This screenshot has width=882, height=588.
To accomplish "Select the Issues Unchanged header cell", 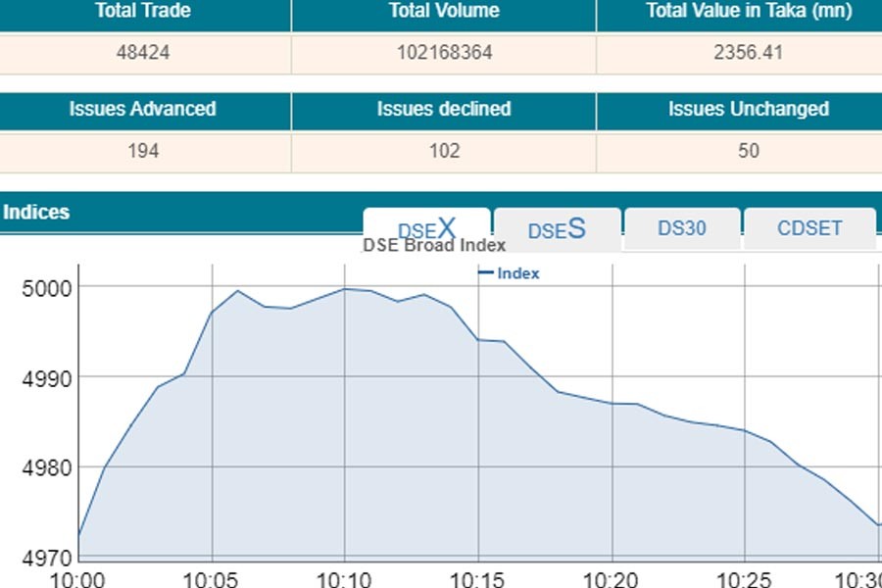I will pyautogui.click(x=749, y=109).
